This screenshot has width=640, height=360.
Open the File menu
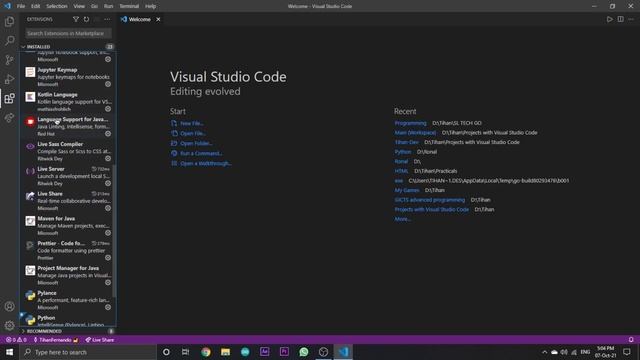pyautogui.click(x=21, y=6)
